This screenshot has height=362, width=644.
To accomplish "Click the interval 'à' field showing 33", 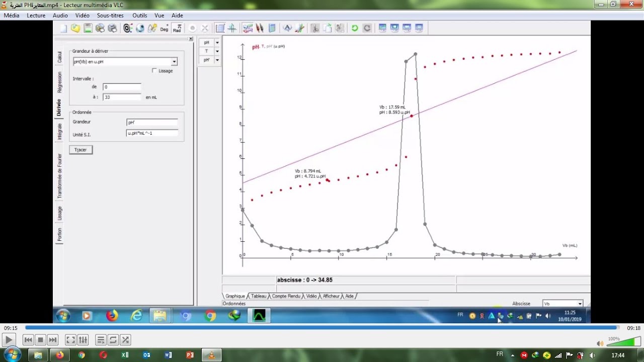I will 122,97.
